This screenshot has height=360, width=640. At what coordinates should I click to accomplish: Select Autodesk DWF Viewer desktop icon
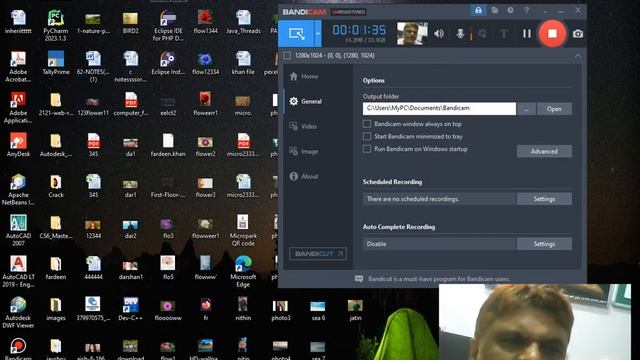point(18,312)
